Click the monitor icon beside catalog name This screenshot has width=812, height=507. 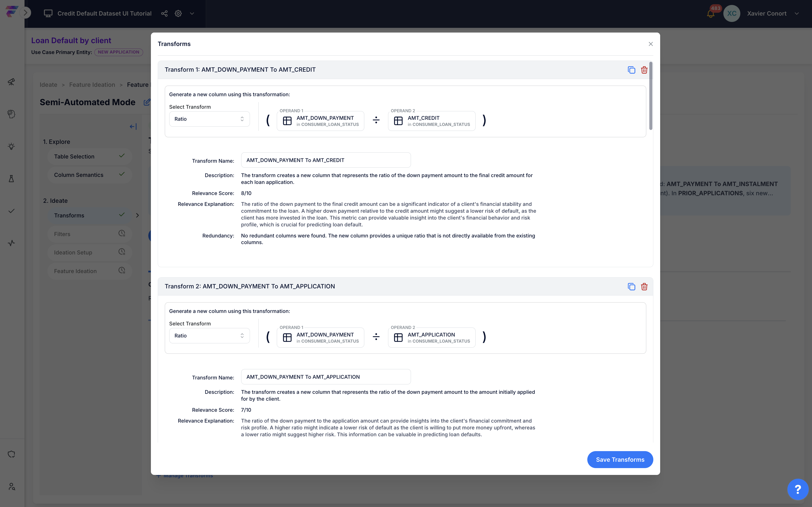(48, 13)
